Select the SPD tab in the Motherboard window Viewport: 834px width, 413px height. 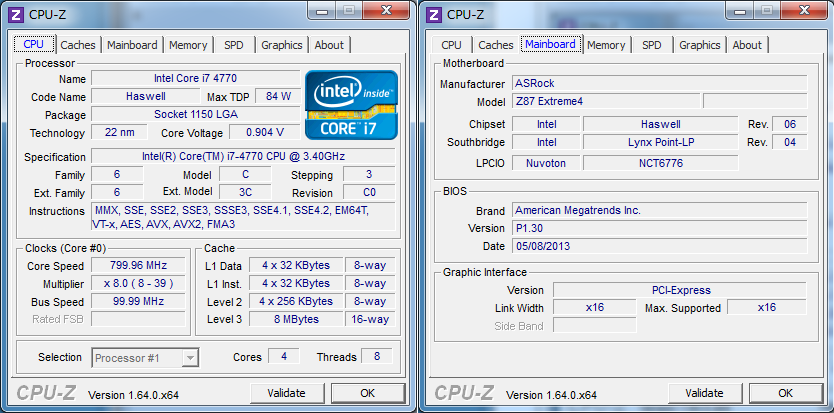pyautogui.click(x=651, y=45)
